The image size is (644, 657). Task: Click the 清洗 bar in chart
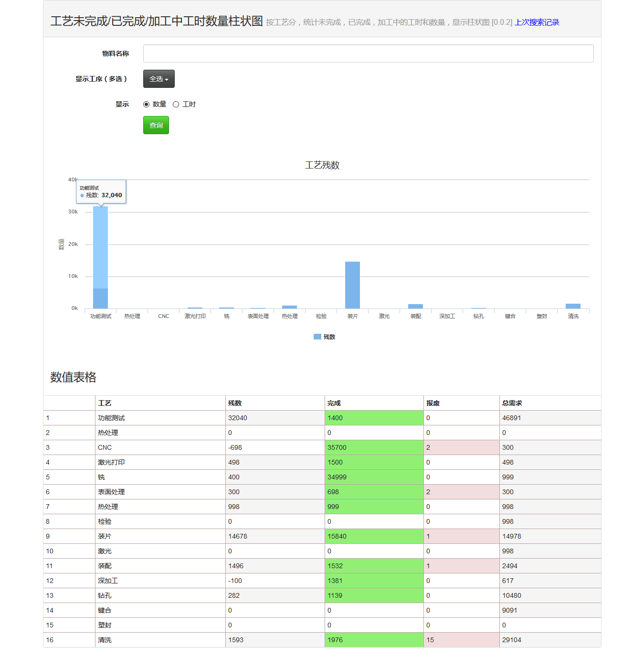(x=573, y=306)
